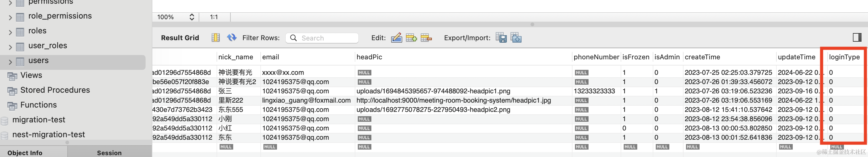868x157 pixels.
Task: Toggle the right side panel icon
Action: 857,37
